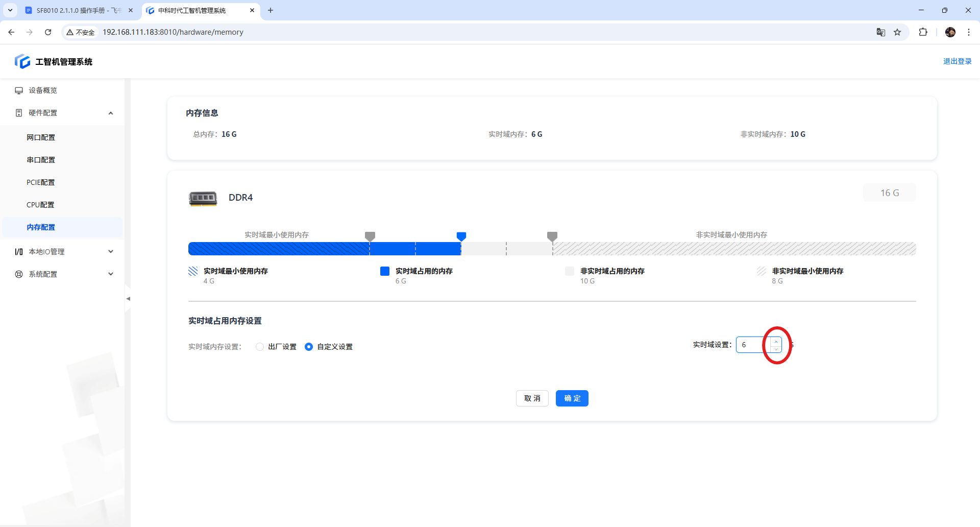Increase 实时域设置 value with up arrow
Viewport: 980px width, 527px height.
pyautogui.click(x=776, y=342)
